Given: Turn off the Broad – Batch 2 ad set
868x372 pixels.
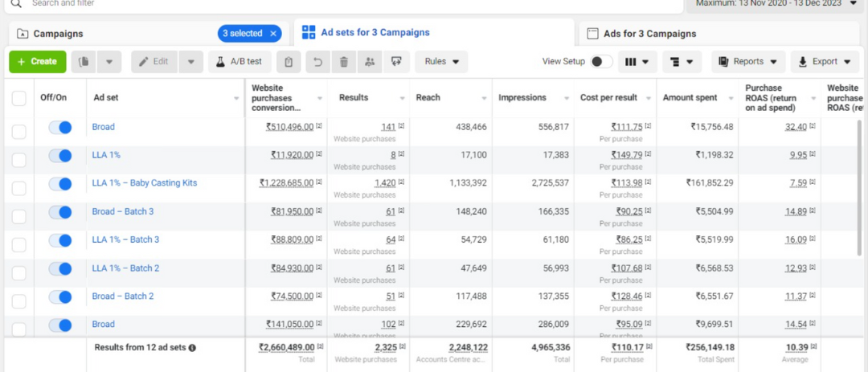Looking at the screenshot, I should [59, 296].
